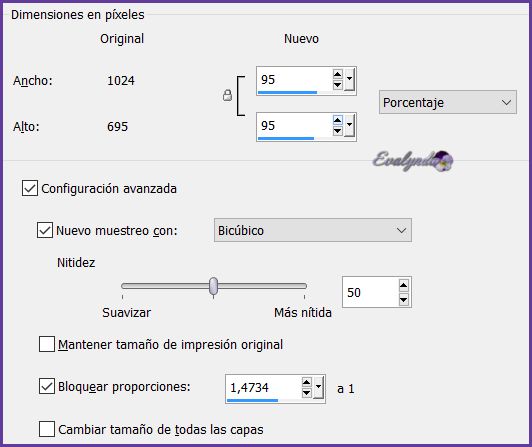Increase the Ancho percentage with up arrow

(x=338, y=74)
